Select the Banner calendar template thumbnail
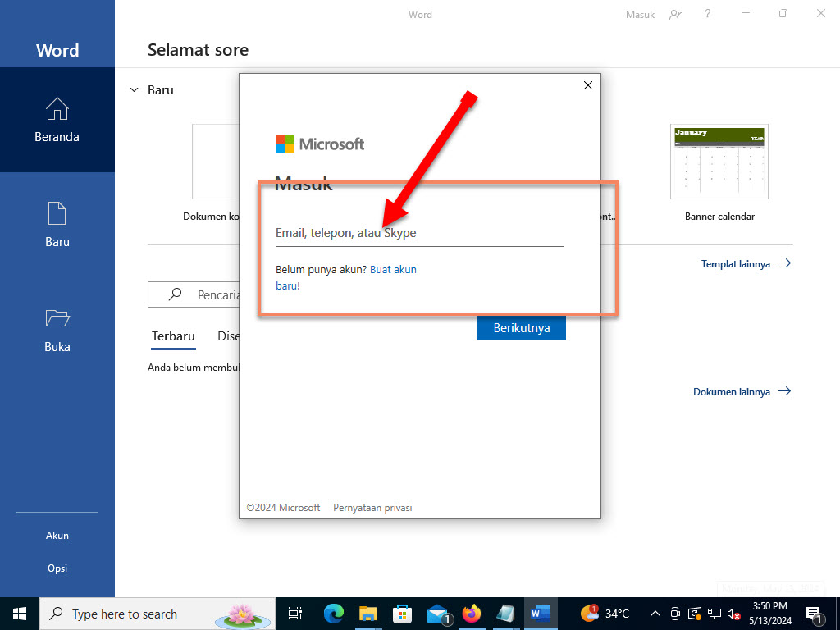Screen dimensions: 840x630 719,162
